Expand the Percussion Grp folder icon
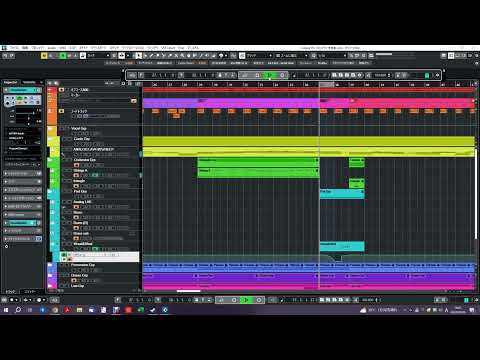This screenshot has width=480, height=360. click(50, 265)
